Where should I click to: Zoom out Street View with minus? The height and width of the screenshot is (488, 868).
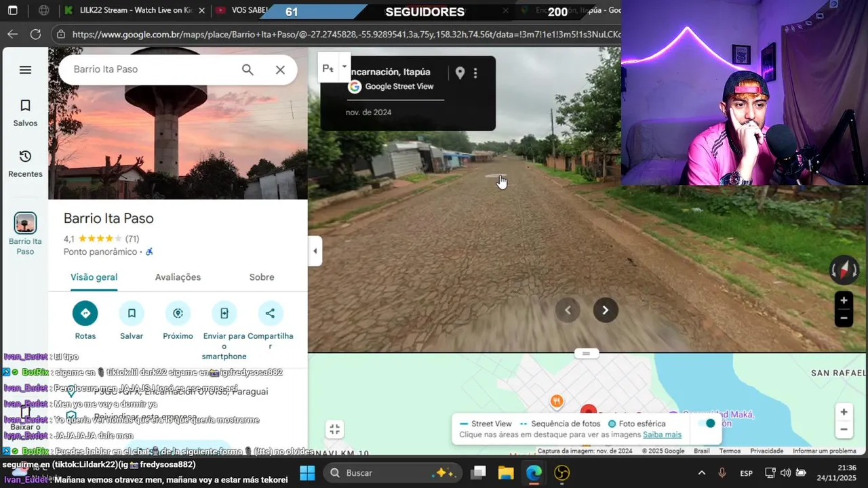(x=844, y=318)
